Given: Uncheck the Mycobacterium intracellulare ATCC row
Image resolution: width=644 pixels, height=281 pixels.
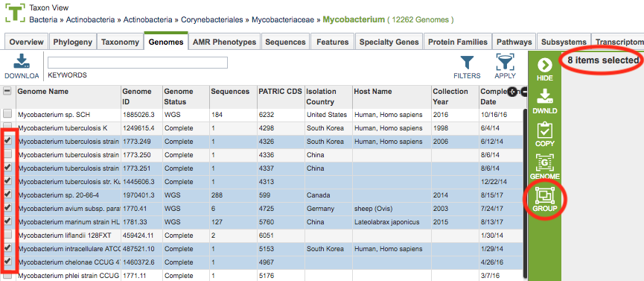Looking at the screenshot, I should [x=7, y=248].
